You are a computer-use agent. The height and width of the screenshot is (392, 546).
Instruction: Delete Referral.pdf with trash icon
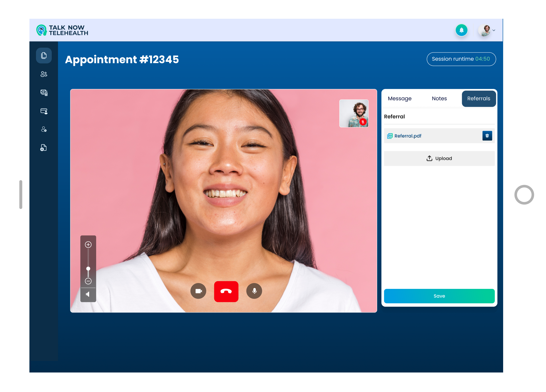pos(487,136)
